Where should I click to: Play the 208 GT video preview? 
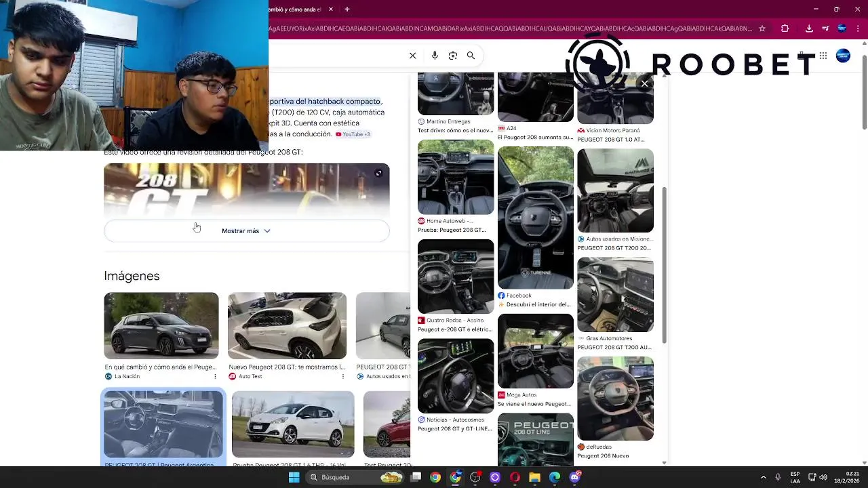247,191
